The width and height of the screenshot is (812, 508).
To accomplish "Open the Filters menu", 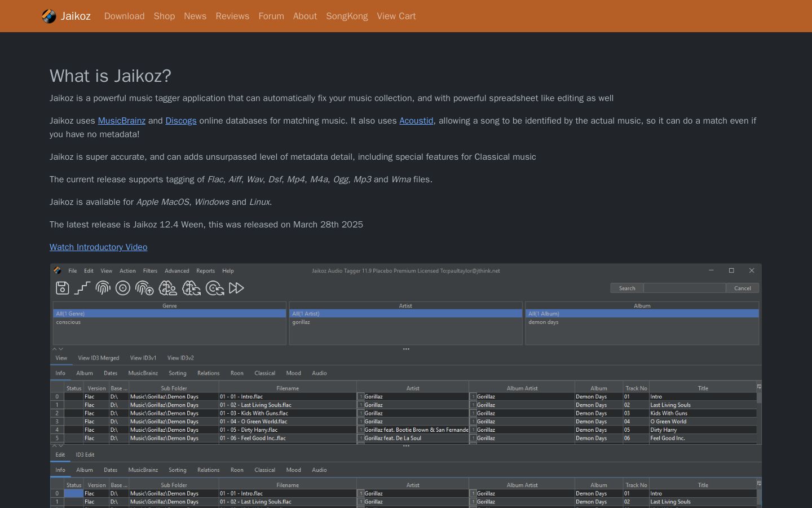I will pyautogui.click(x=150, y=271).
